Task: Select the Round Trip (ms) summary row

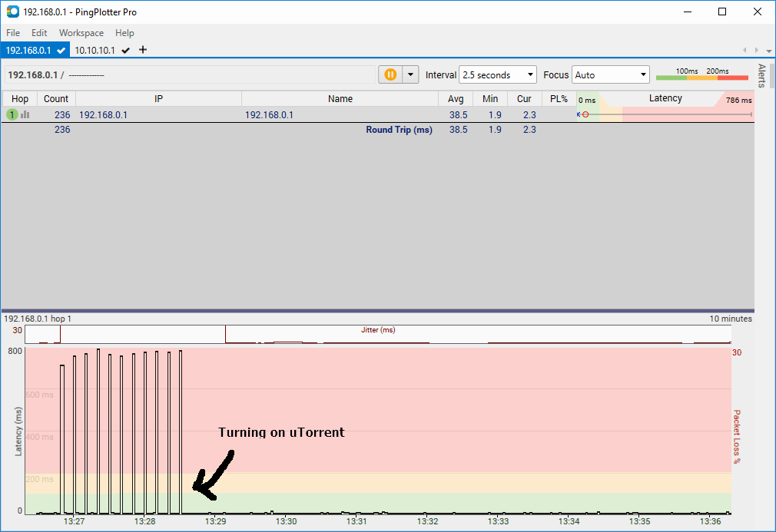Action: 400,129
